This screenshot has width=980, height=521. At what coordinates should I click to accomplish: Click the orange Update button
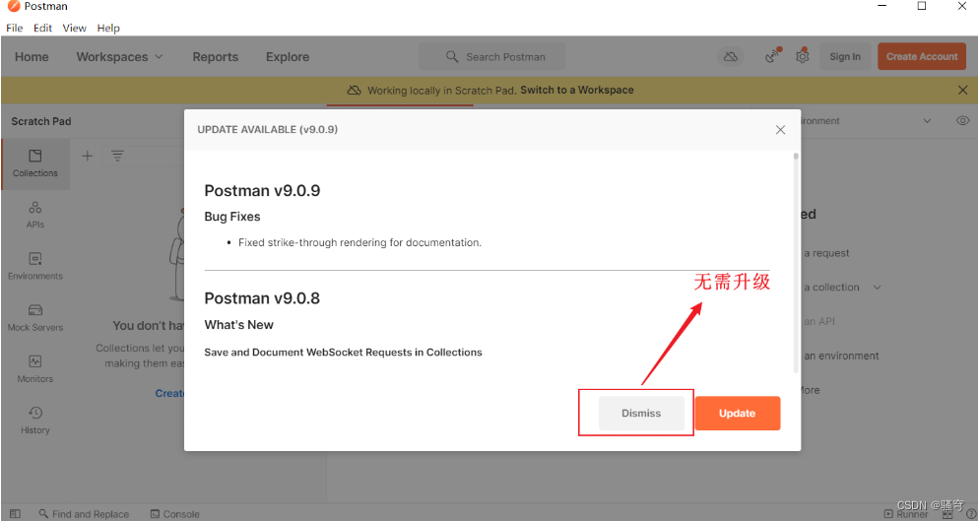(738, 413)
